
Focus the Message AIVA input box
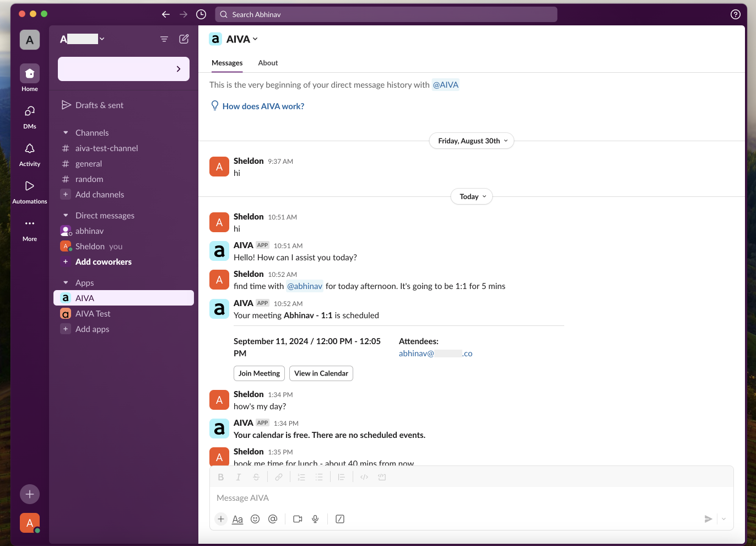[472, 498]
